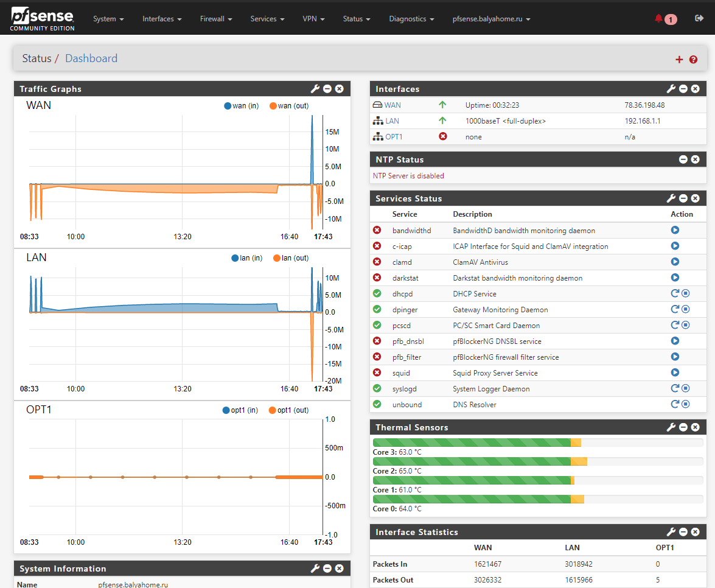
Task: Expand the Firewall dropdown menu
Action: (216, 19)
